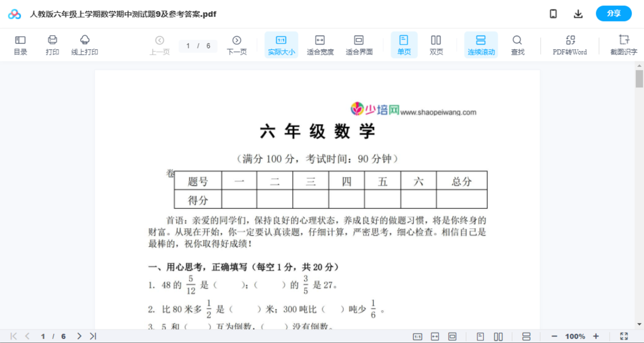Image resolution: width=644 pixels, height=343 pixels.
Task: Set zoom to 适合宽度 fit width
Action: point(320,45)
